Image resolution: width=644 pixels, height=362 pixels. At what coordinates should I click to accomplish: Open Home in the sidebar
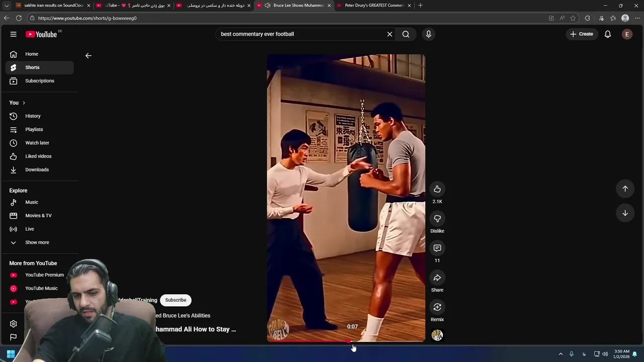pyautogui.click(x=40, y=54)
